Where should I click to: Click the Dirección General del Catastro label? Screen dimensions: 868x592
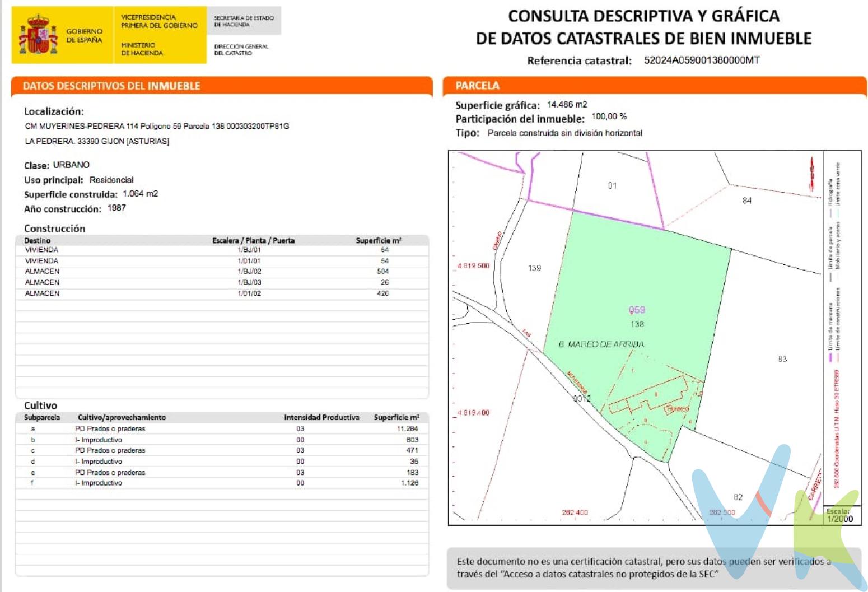241,50
